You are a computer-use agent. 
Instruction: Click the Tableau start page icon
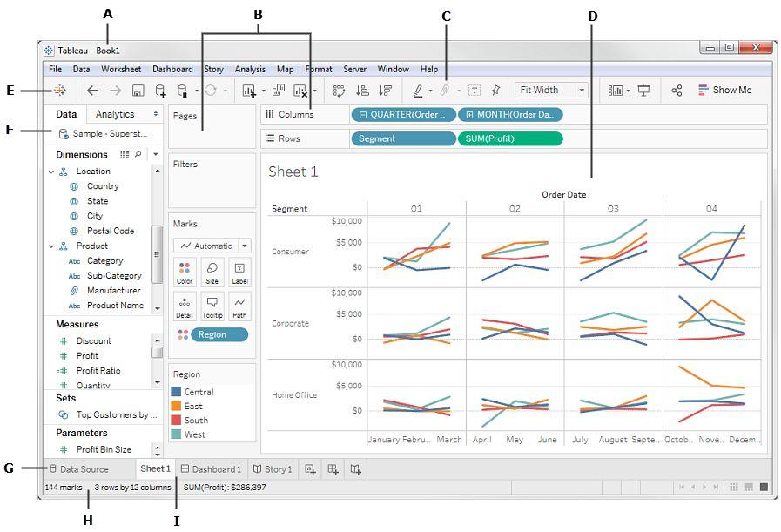[60, 91]
